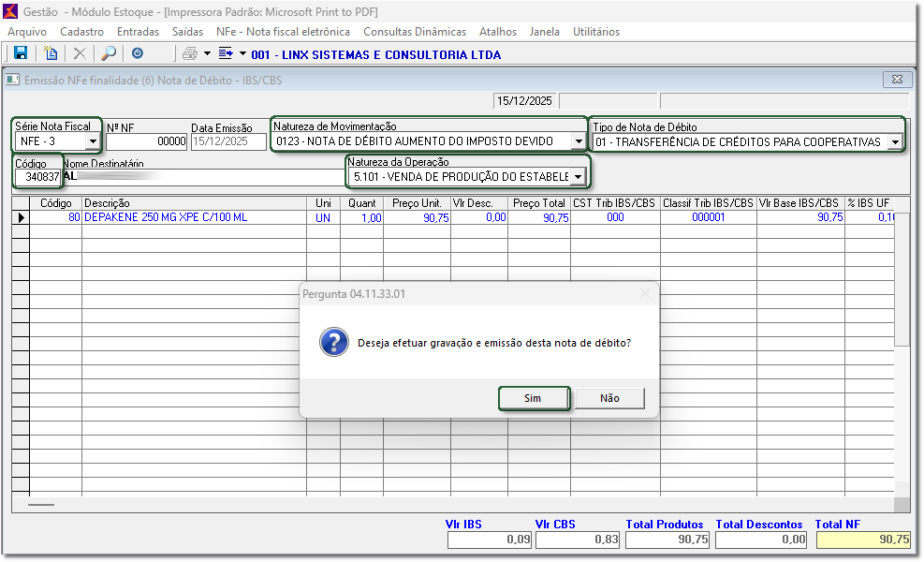
Task: Click the grid vertical scrollbar thumb
Action: 902,277
